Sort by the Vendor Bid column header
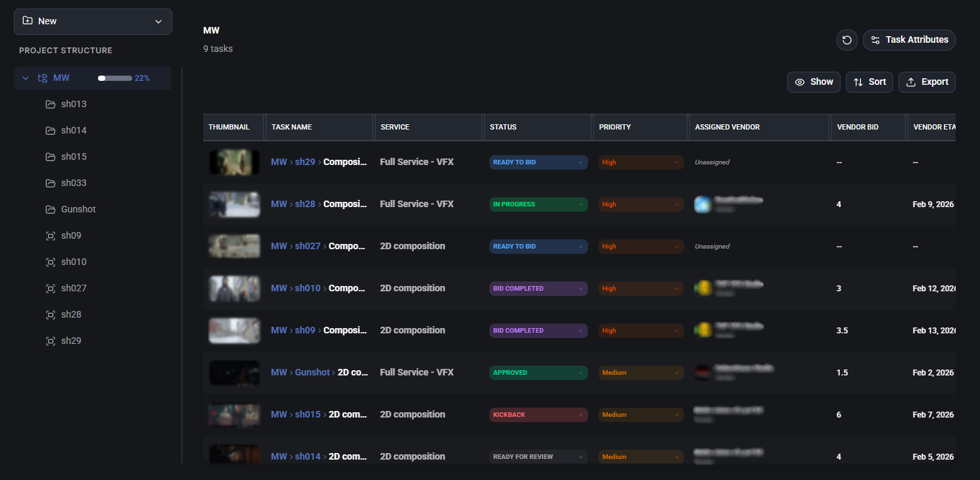Viewport: 980px width, 480px height. [858, 127]
